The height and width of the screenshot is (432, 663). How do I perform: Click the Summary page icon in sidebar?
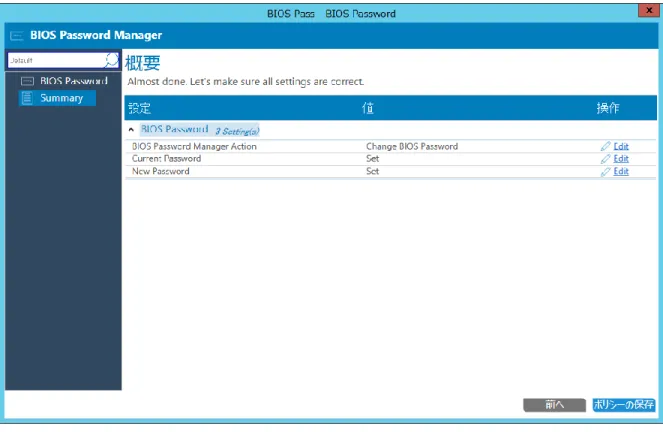point(27,98)
